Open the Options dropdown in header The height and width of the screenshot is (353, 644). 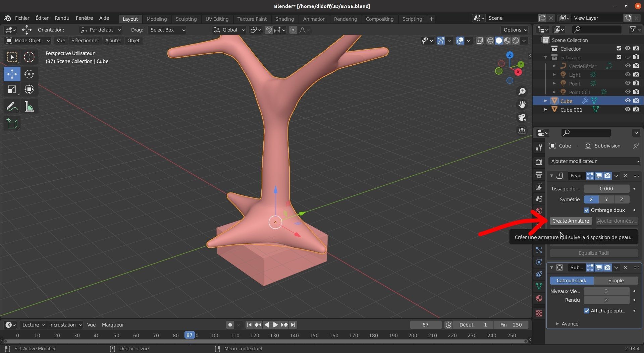tap(515, 30)
